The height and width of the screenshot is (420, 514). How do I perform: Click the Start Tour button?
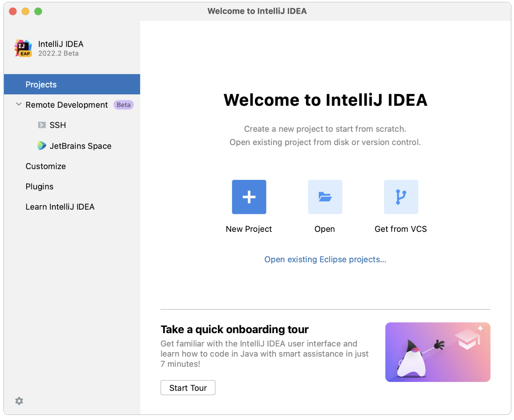click(188, 388)
